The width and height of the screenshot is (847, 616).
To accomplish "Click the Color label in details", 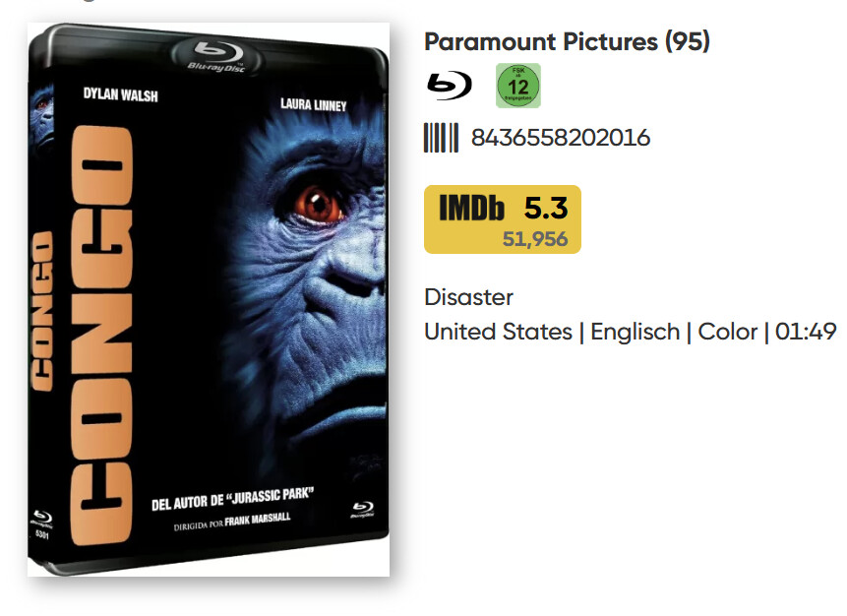I will [728, 332].
